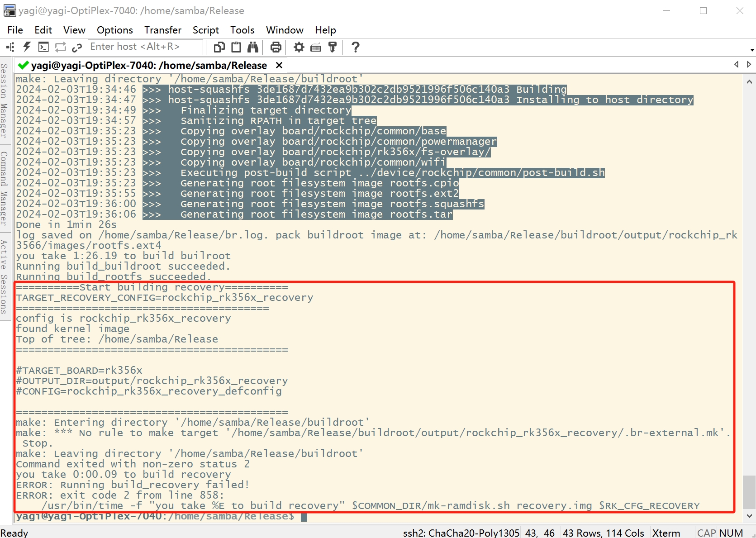Click 'Sanitizing RPATH in target tree' line

[279, 121]
